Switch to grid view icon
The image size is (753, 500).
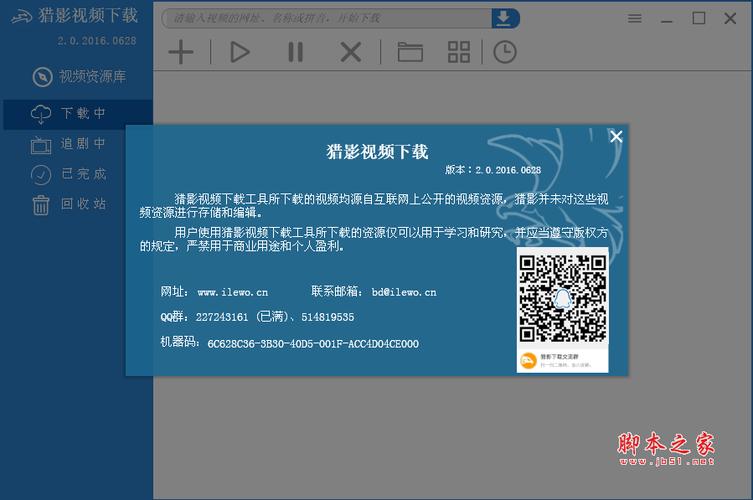[459, 52]
